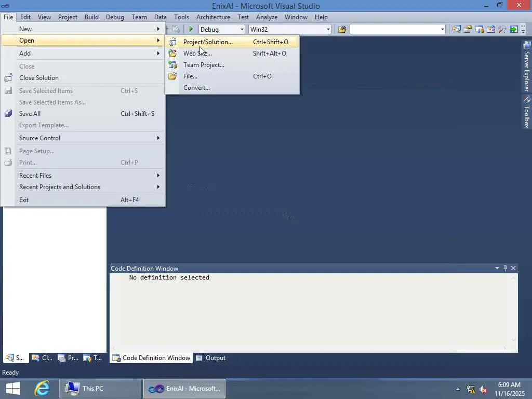Viewport: 532px width, 399px height.
Task: Open the Tools menu
Action: [x=181, y=17]
